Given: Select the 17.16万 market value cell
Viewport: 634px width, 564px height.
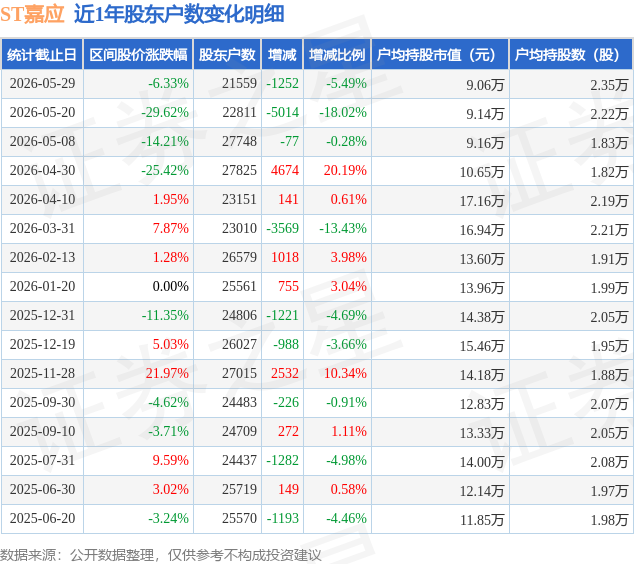Looking at the screenshot, I should pyautogui.click(x=482, y=201).
